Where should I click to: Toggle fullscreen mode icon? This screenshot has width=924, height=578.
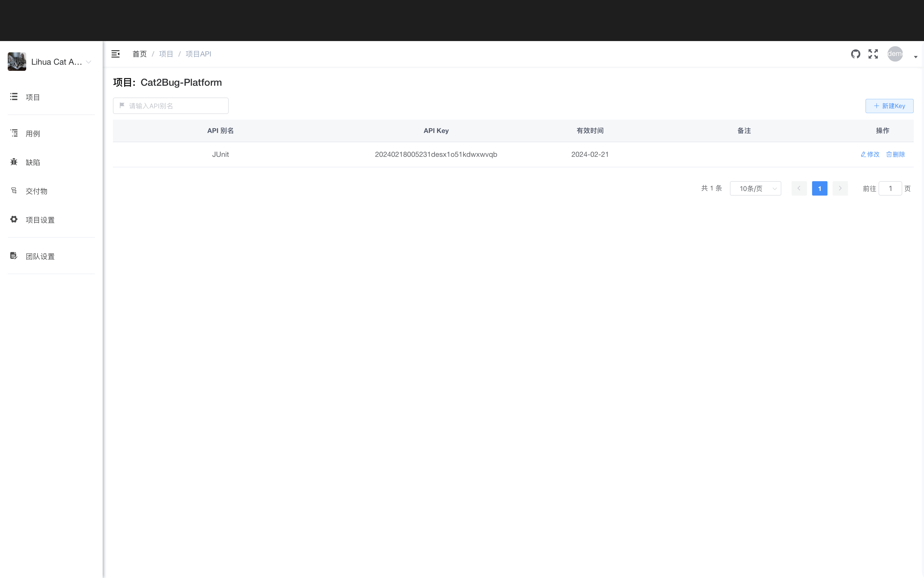point(873,54)
